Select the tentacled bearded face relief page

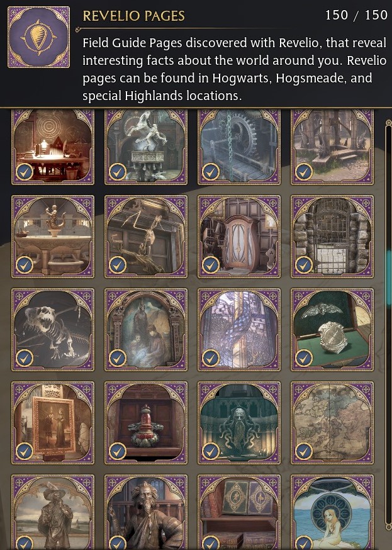click(x=239, y=423)
